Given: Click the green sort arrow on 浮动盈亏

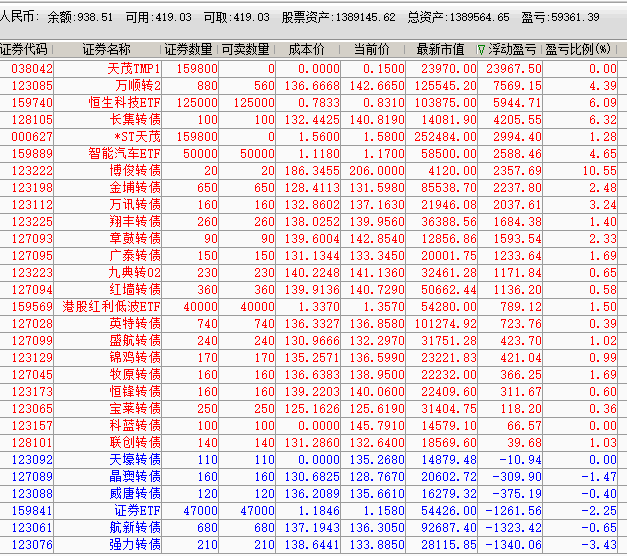Looking at the screenshot, I should (481, 50).
